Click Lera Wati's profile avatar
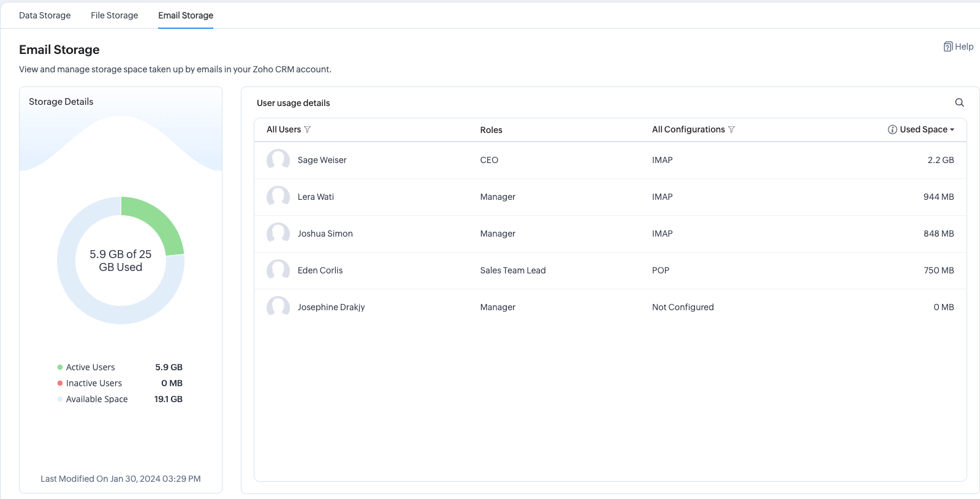 pos(278,197)
